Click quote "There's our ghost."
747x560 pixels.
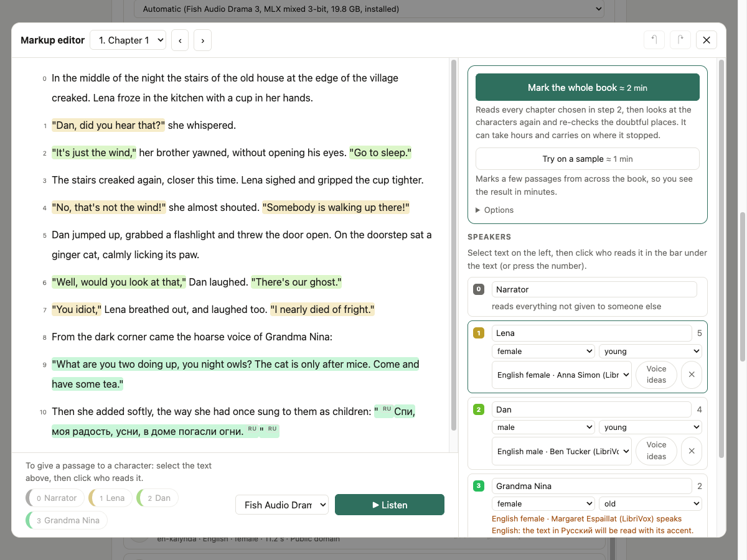296,282
